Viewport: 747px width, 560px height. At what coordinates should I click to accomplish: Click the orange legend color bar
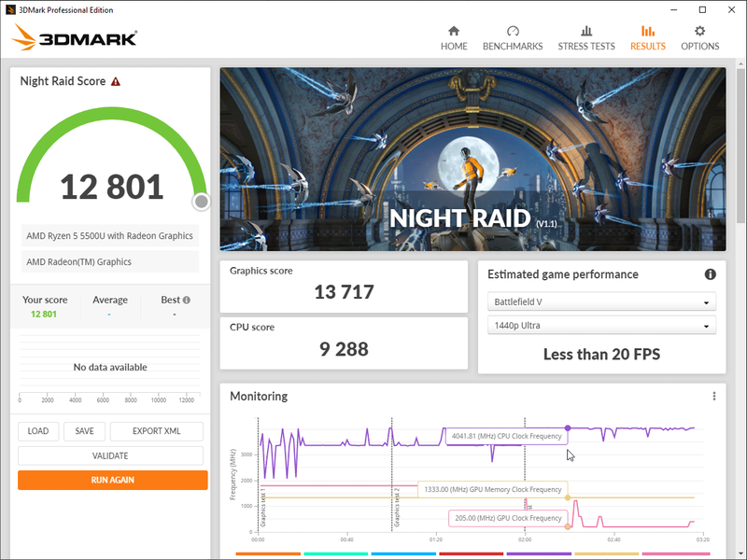click(x=268, y=553)
